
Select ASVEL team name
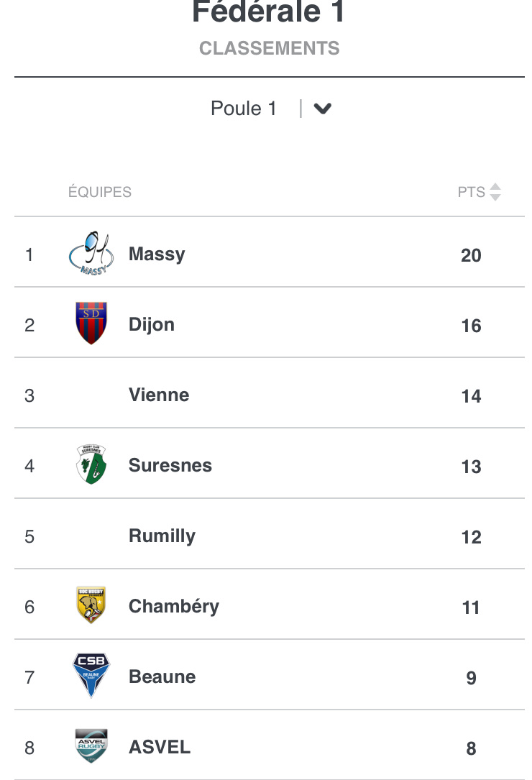tap(160, 747)
